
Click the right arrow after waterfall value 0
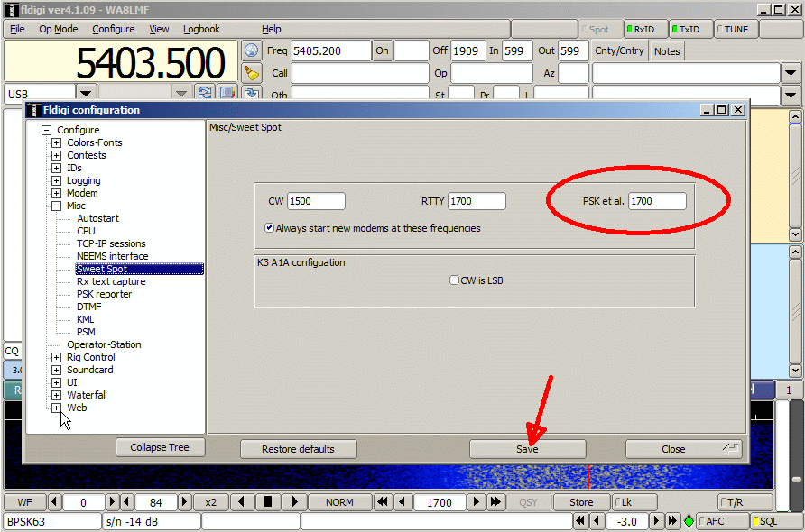112,502
